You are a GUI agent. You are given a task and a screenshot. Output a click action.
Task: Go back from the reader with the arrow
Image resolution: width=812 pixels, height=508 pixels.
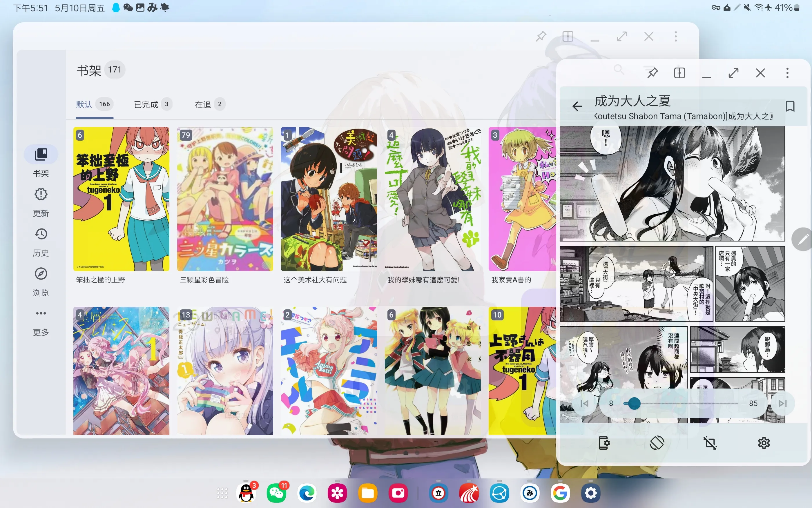(577, 106)
